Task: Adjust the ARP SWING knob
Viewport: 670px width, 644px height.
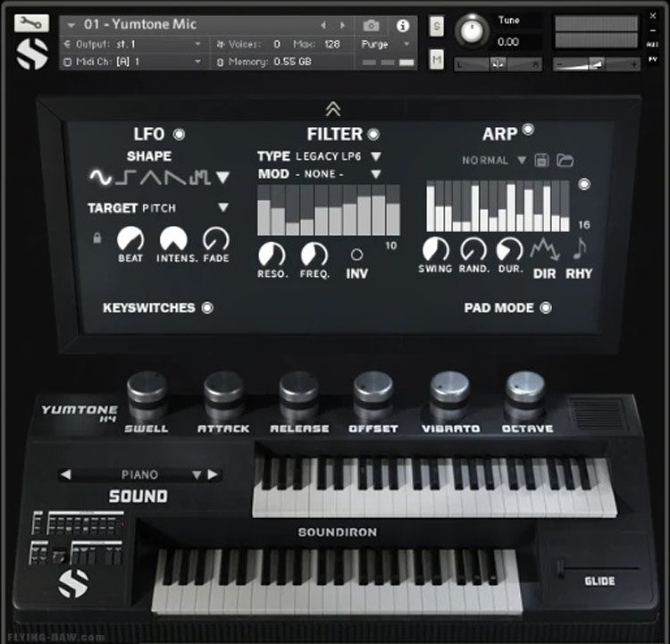Action: [436, 249]
